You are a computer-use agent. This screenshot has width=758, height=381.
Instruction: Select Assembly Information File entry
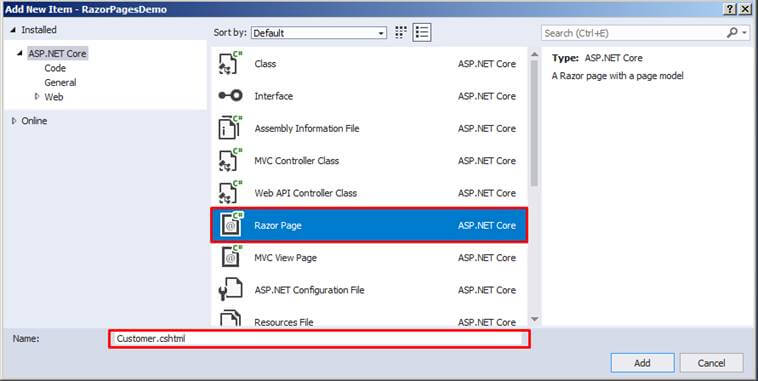pyautogui.click(x=307, y=129)
